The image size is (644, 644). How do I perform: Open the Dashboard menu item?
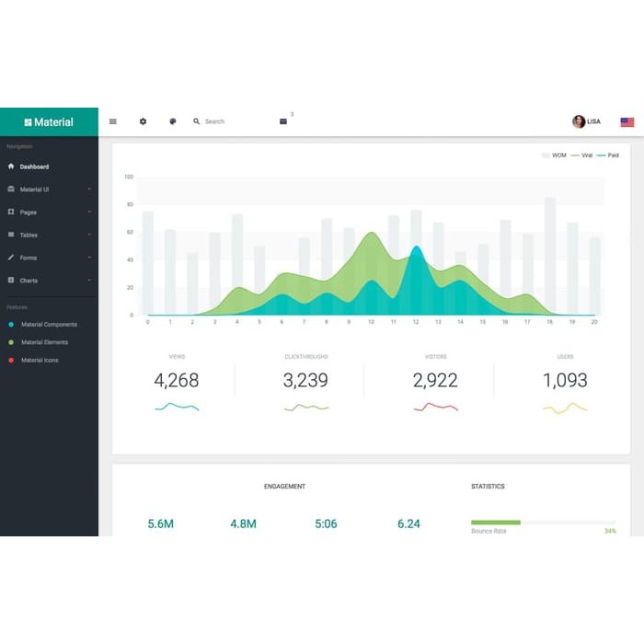point(50,167)
